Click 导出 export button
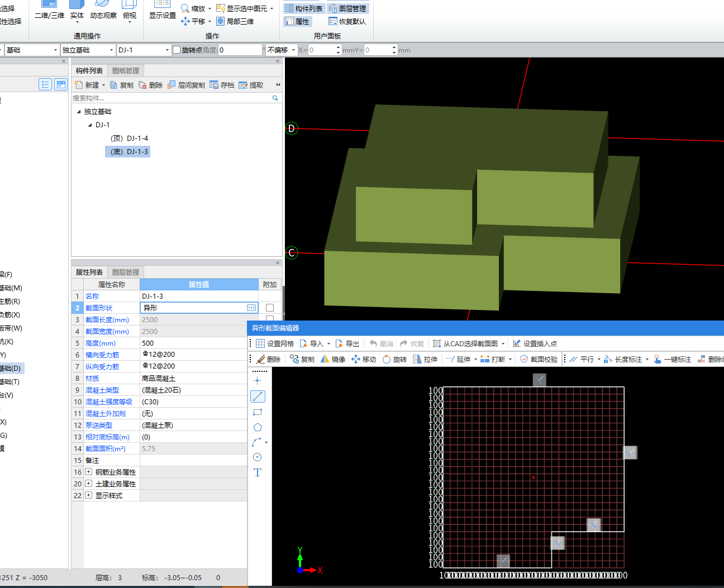The height and width of the screenshot is (588, 724). pos(347,343)
